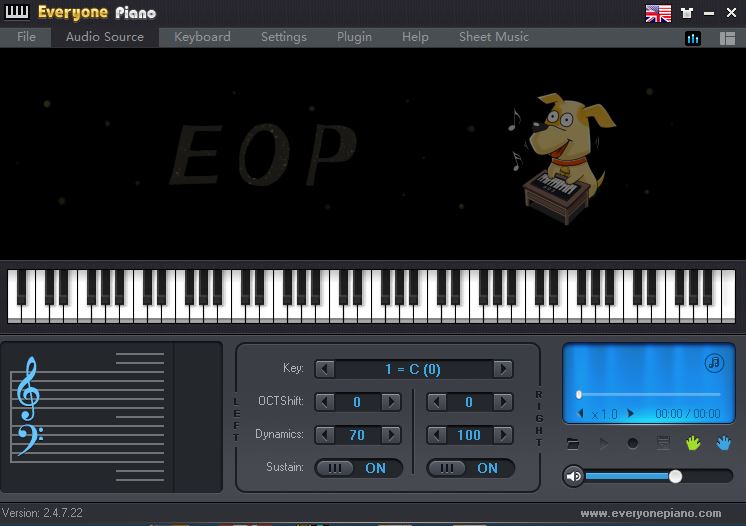Shift Key selector to next key
Screen dimensions: 746x526
(503, 369)
